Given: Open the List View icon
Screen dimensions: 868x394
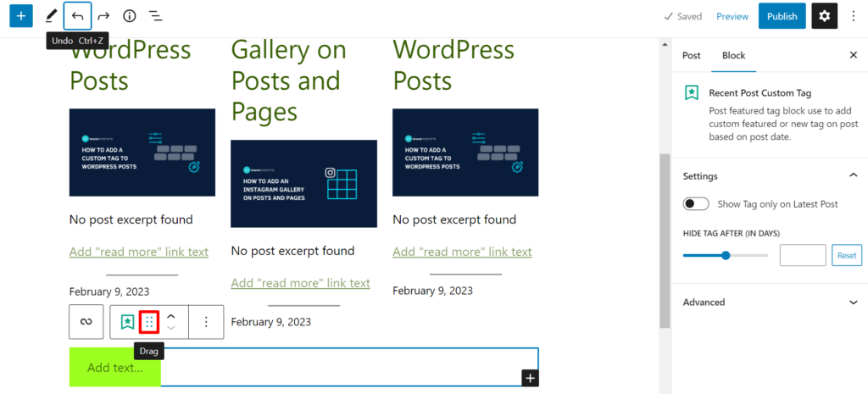Looking at the screenshot, I should point(156,16).
